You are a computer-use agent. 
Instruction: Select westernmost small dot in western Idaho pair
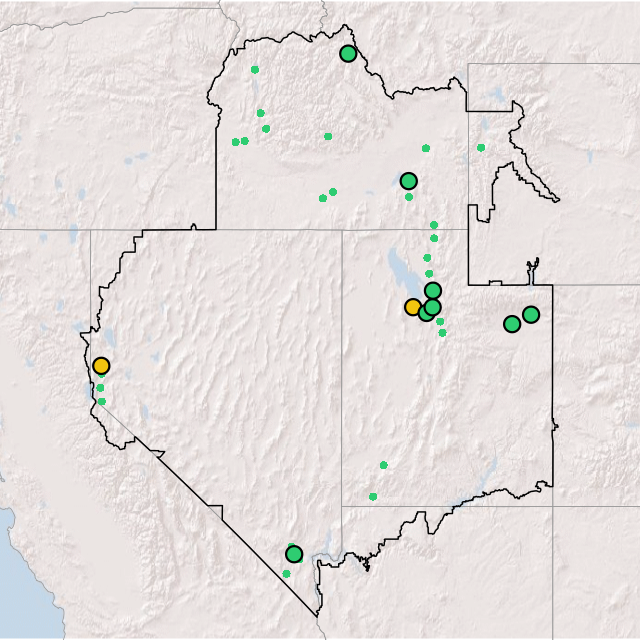pos(235,142)
